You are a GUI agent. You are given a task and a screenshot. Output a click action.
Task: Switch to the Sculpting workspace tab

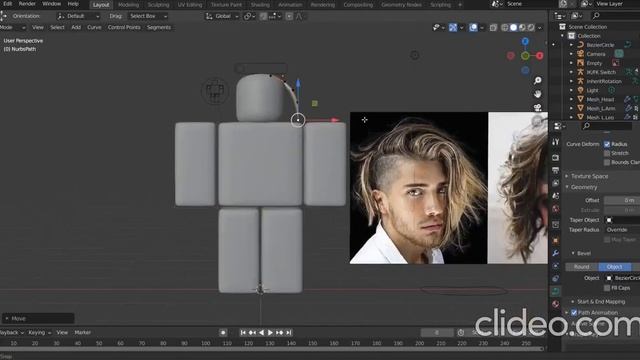click(158, 5)
